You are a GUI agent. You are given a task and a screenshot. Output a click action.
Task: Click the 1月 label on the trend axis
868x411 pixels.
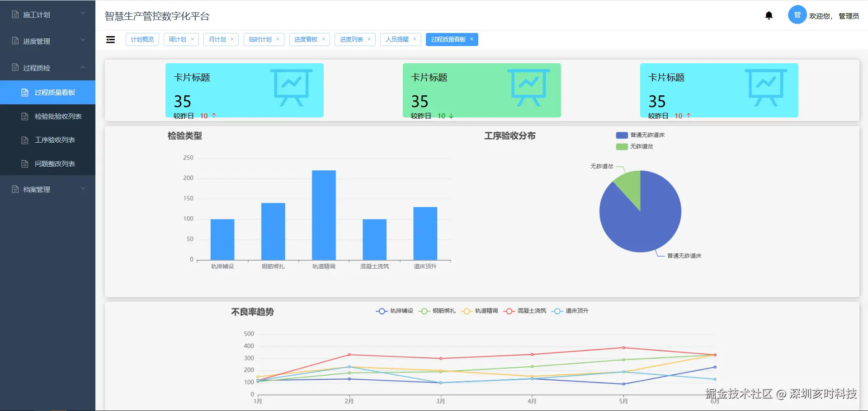click(258, 401)
